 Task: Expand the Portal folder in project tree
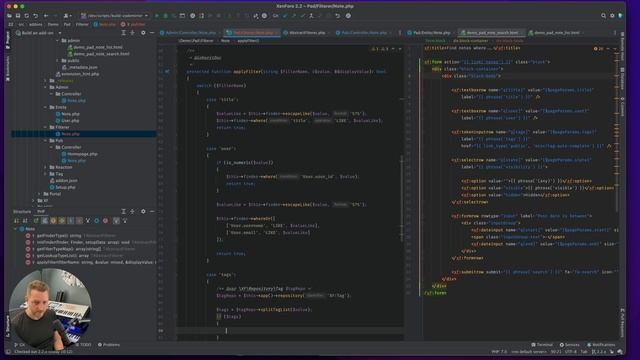[40, 194]
